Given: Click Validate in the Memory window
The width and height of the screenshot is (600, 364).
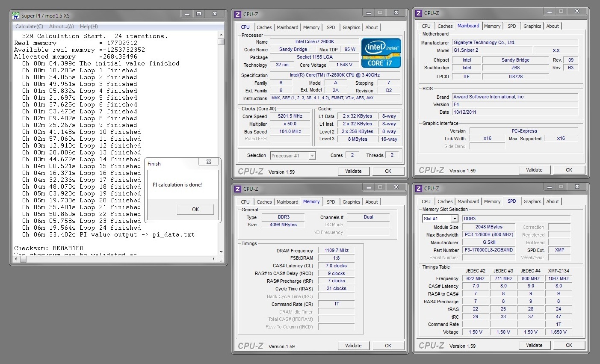Looking at the screenshot, I should tap(353, 346).
